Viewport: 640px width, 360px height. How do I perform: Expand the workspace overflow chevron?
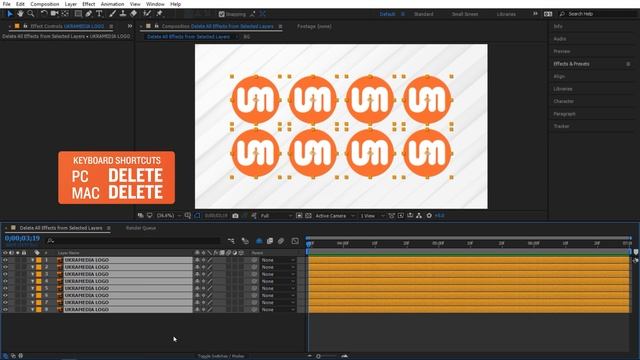click(x=535, y=14)
